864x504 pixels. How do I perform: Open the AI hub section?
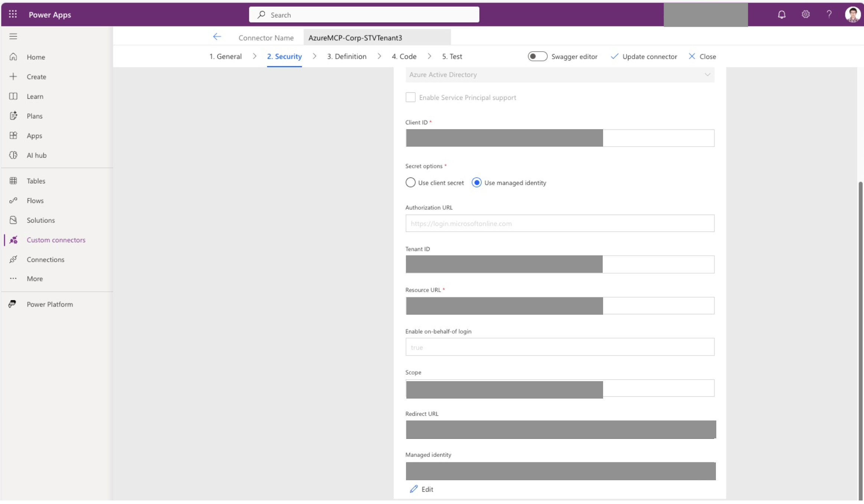(x=37, y=155)
